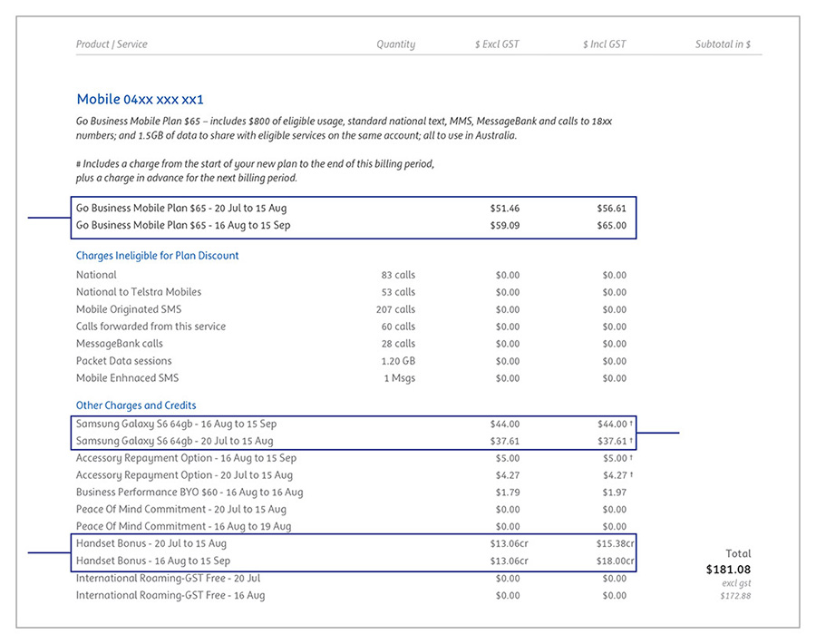
Task: Click the $65.00 plan charge amount
Action: (x=611, y=226)
